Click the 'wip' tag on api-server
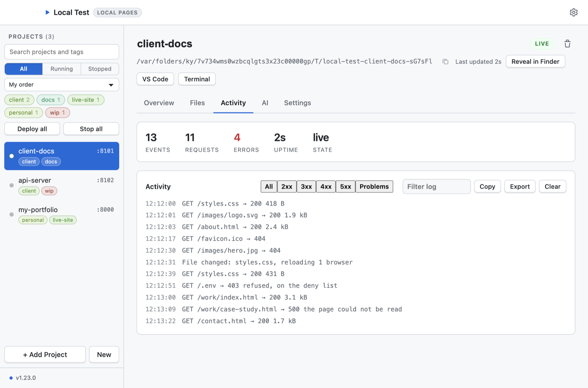588x388 pixels. pos(49,191)
